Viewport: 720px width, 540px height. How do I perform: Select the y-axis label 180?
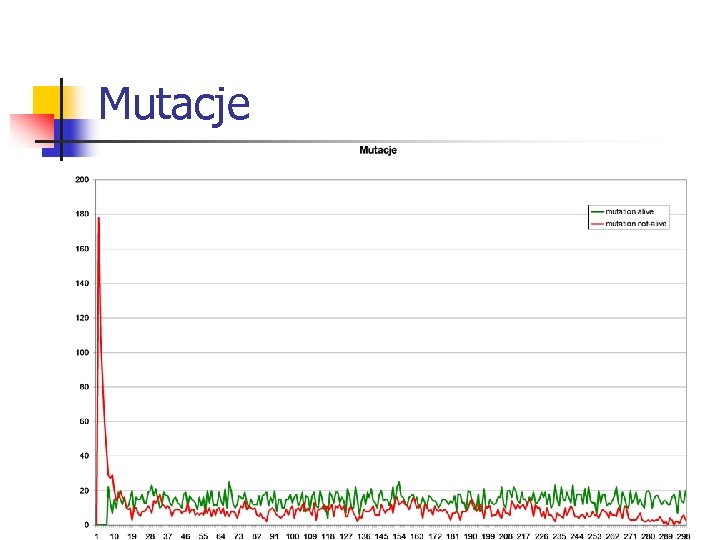tap(82, 214)
